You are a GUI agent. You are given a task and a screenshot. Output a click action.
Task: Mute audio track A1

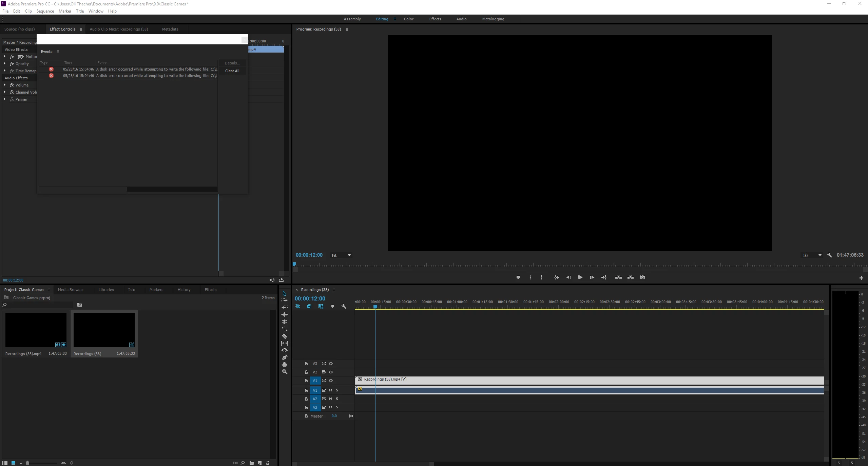point(330,390)
